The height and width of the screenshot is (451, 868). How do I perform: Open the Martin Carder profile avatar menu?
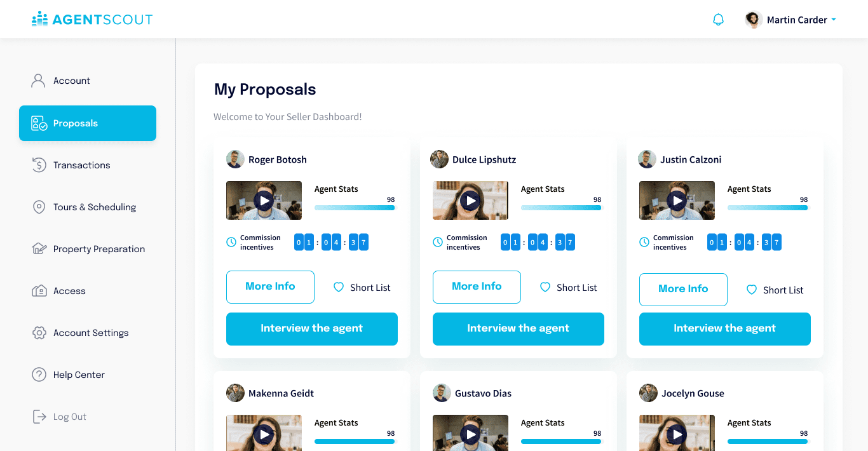pyautogui.click(x=754, y=20)
